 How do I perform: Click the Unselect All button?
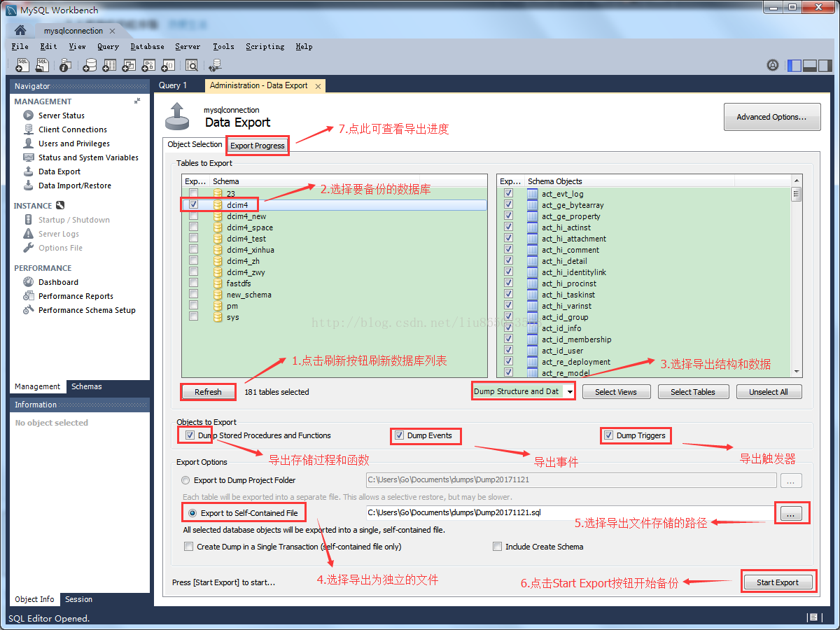pyautogui.click(x=769, y=392)
